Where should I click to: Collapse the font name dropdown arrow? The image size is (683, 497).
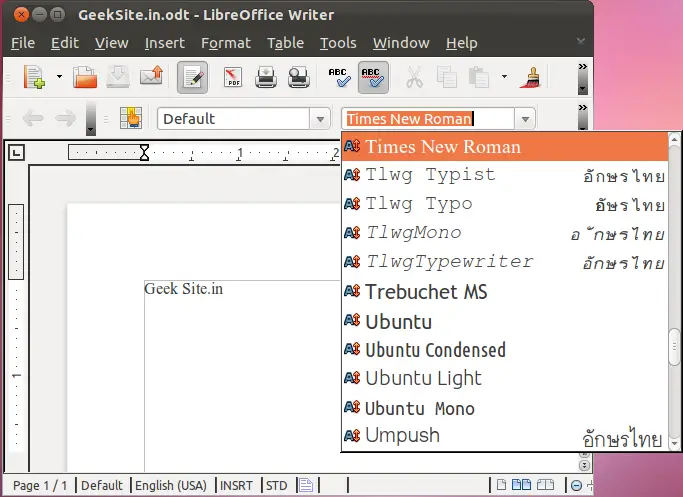tap(525, 118)
